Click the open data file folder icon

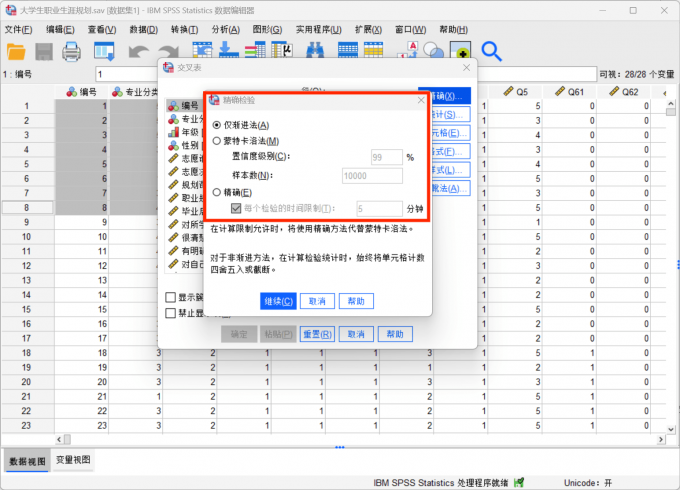pyautogui.click(x=16, y=51)
